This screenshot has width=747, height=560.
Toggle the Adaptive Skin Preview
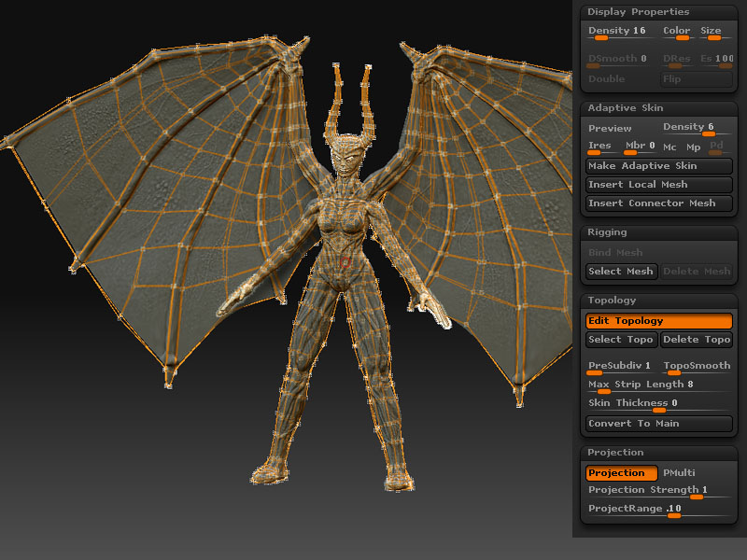pyautogui.click(x=610, y=129)
